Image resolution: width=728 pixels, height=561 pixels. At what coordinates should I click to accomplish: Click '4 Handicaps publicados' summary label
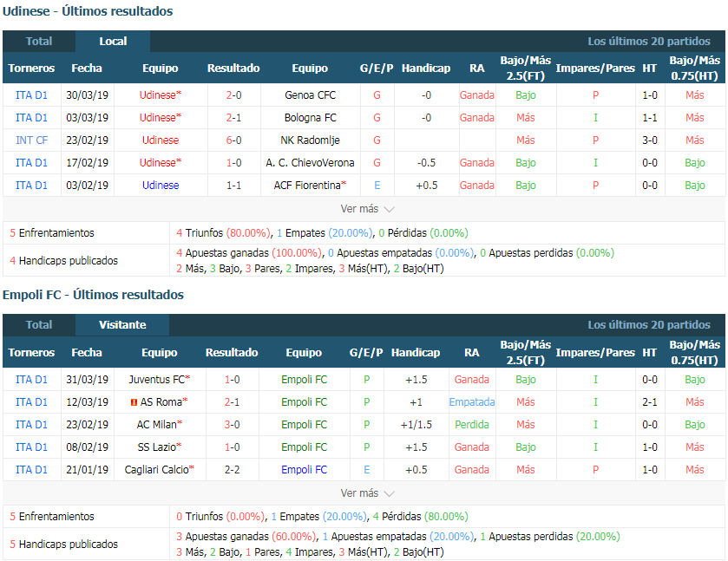coord(63,261)
